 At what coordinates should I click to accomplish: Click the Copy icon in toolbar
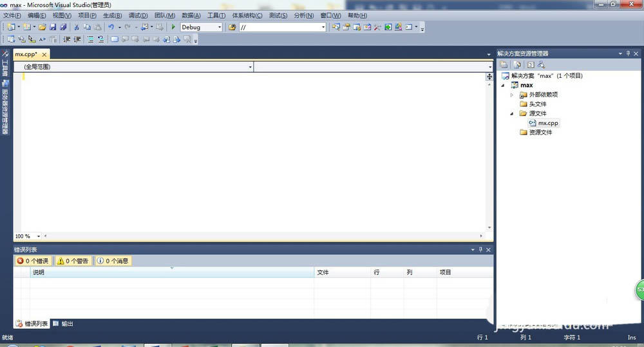point(87,27)
